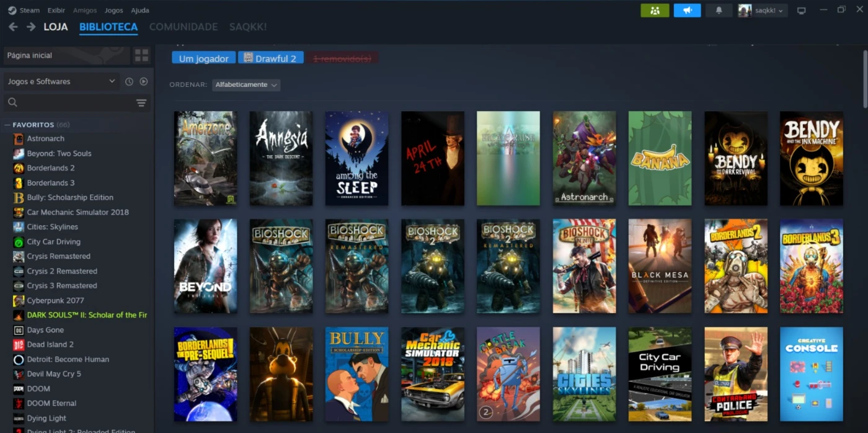Switch to Big Picture mode icon
This screenshot has width=868, height=433.
point(801,11)
